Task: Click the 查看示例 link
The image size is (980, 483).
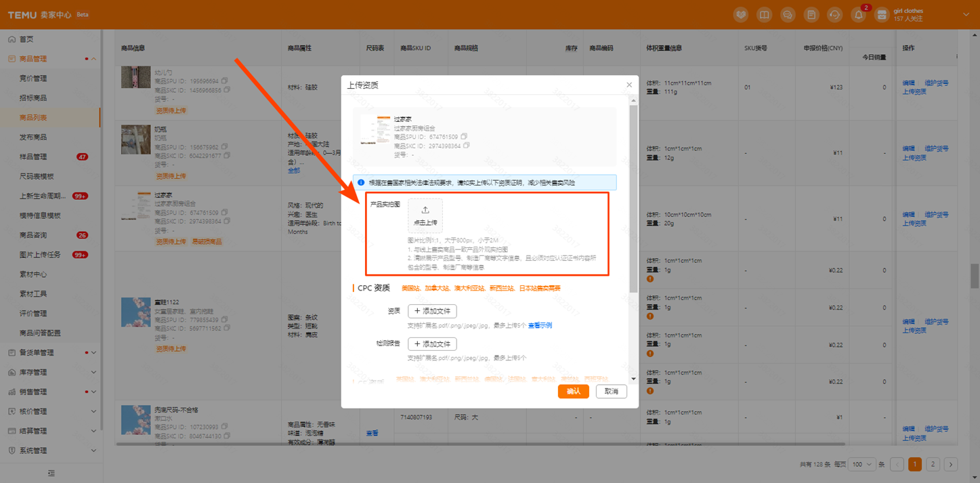Action: [x=540, y=325]
